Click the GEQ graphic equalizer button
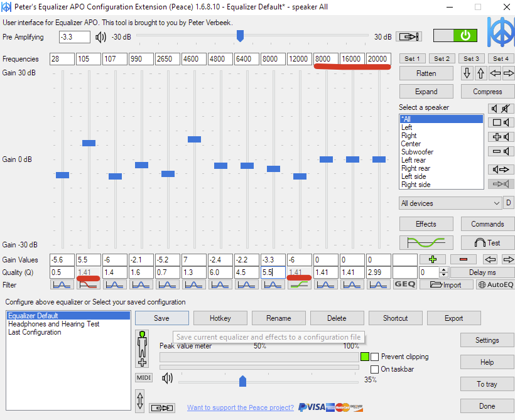Screen dimensions: 515x420 [x=405, y=284]
